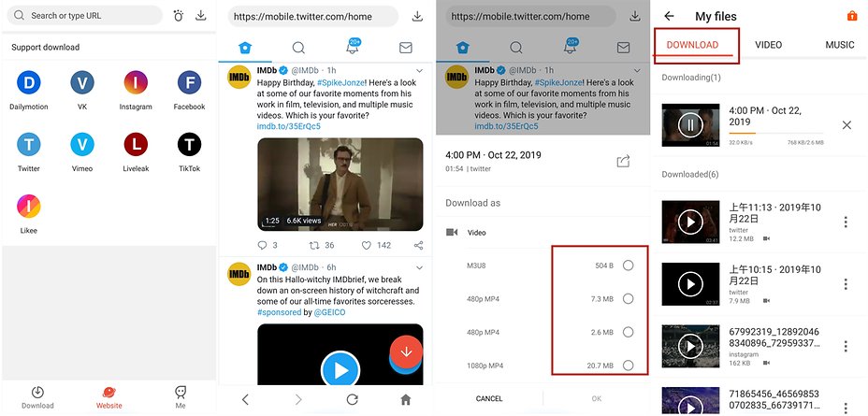
Task: Switch to the VIDEO tab in My files
Action: [768, 45]
